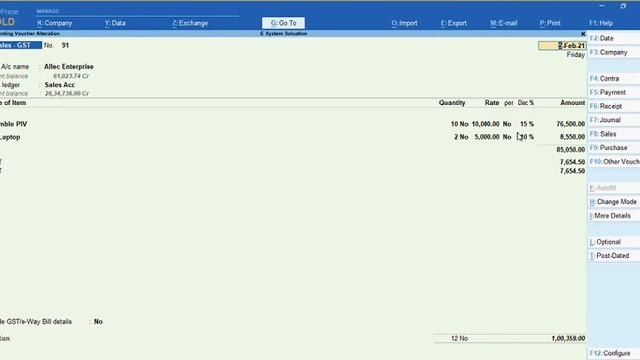Image resolution: width=640 pixels, height=360 pixels.
Task: Click the Rate column header
Action: [x=492, y=103]
